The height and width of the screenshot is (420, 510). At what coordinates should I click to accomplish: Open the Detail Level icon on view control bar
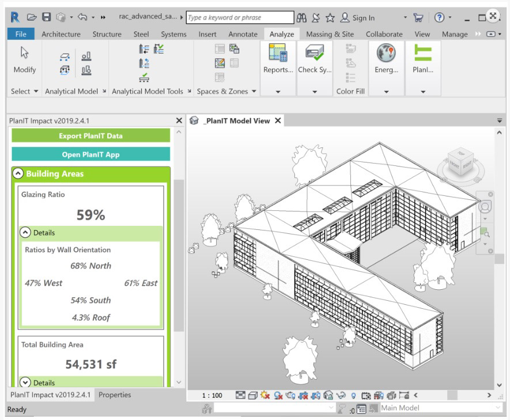point(240,395)
